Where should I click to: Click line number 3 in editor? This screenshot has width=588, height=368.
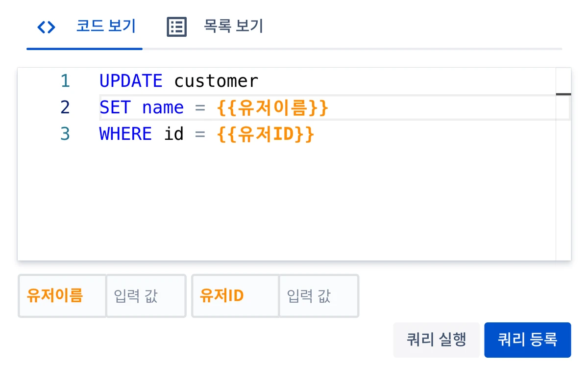point(65,133)
